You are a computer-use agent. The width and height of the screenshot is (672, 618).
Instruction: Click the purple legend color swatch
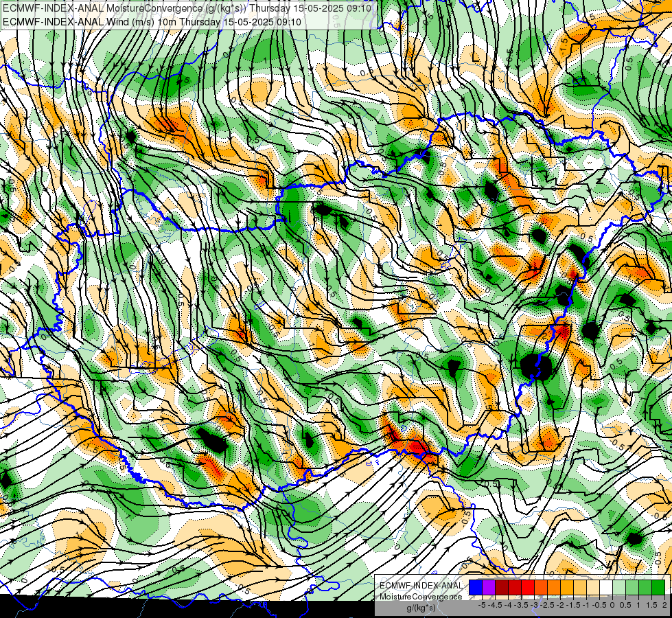point(489,587)
